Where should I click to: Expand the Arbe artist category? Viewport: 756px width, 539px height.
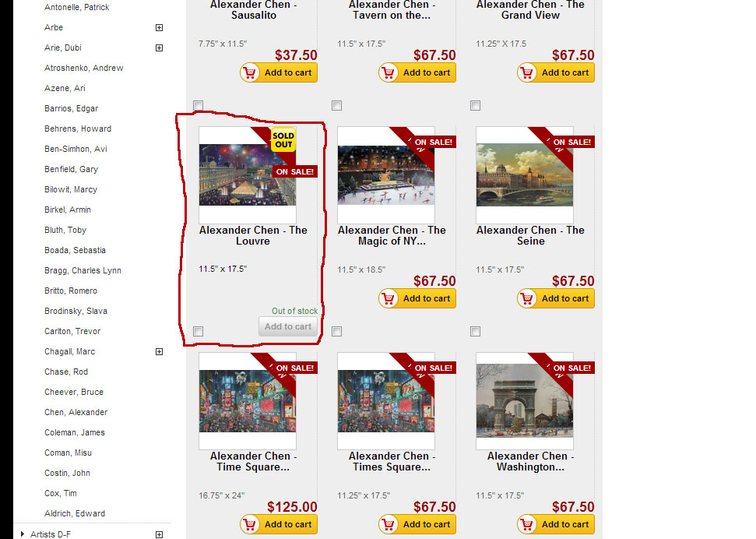(x=159, y=27)
